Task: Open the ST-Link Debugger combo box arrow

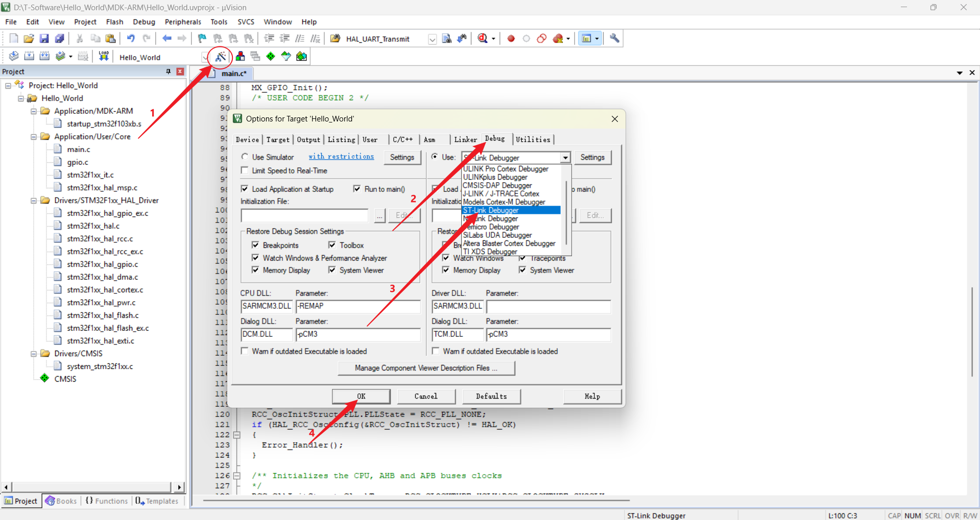Action: [565, 158]
